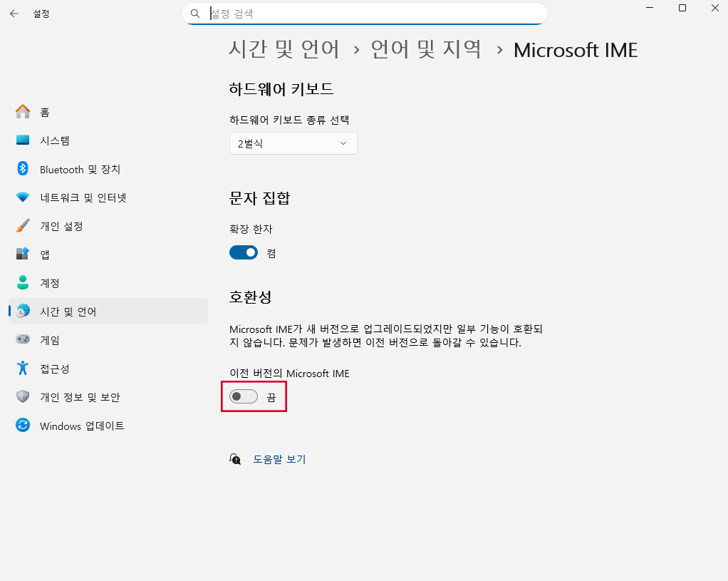This screenshot has width=728, height=581.
Task: Click the 접근성 accessibility figure icon
Action: pos(22,368)
